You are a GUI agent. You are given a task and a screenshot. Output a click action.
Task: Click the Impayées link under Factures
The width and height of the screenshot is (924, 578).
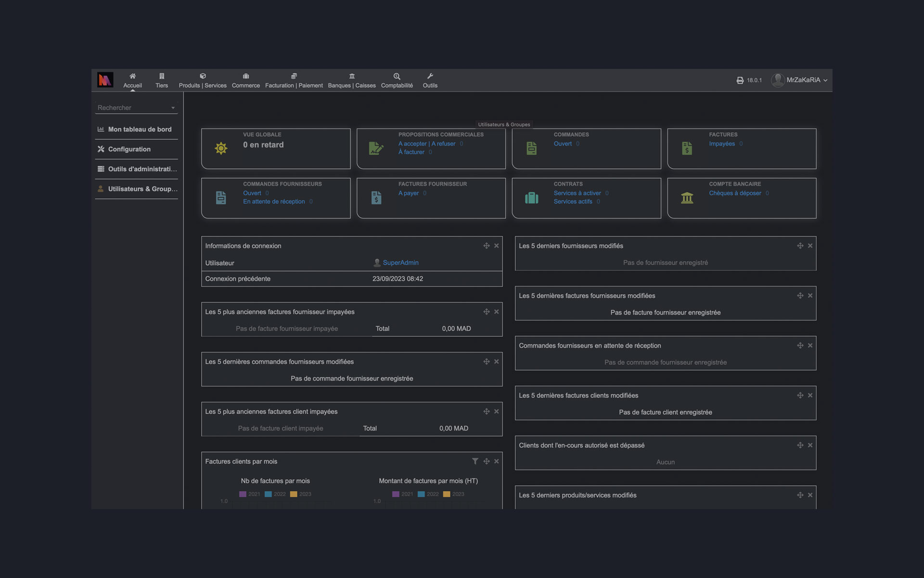tap(721, 144)
